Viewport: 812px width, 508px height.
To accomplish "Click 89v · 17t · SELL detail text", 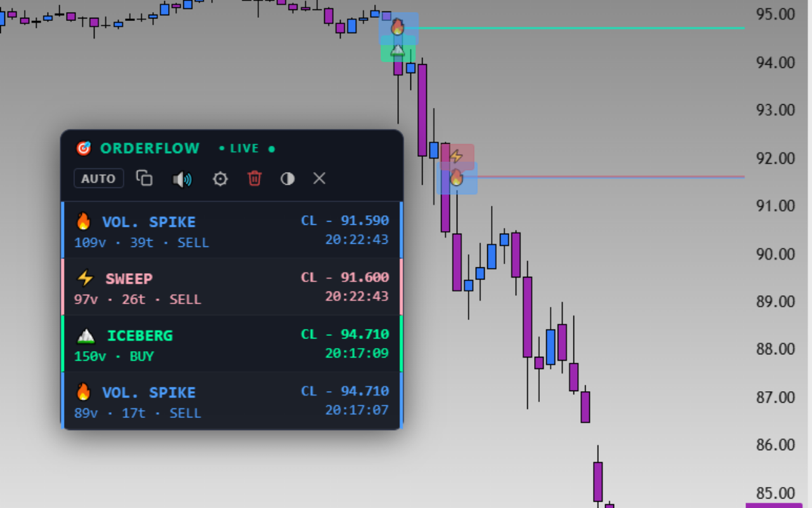I will pyautogui.click(x=138, y=413).
